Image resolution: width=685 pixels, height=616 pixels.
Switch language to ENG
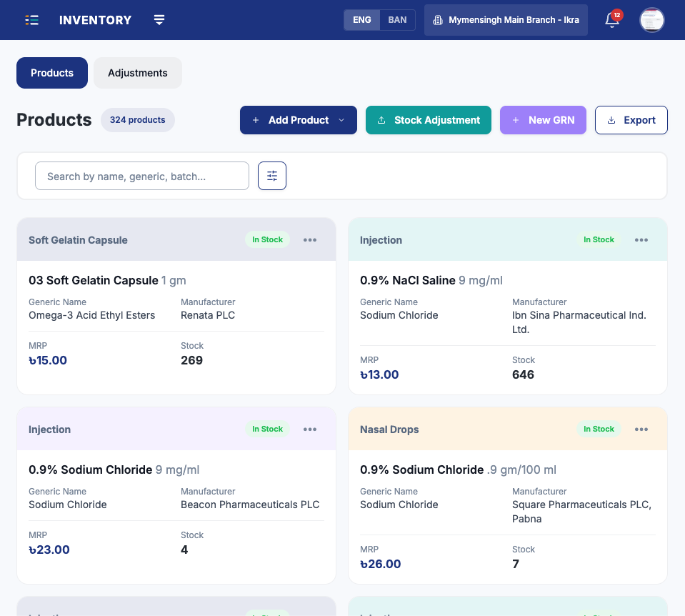361,20
